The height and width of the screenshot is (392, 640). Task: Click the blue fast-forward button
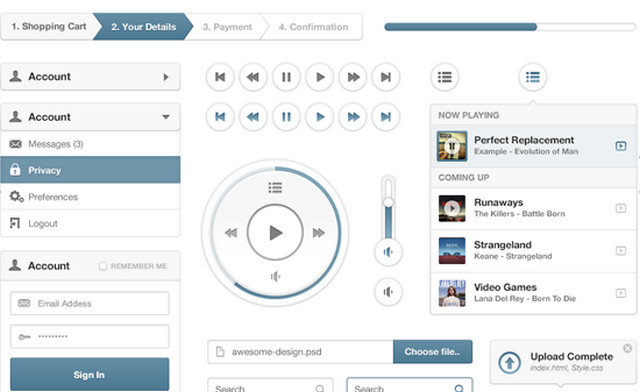(353, 117)
